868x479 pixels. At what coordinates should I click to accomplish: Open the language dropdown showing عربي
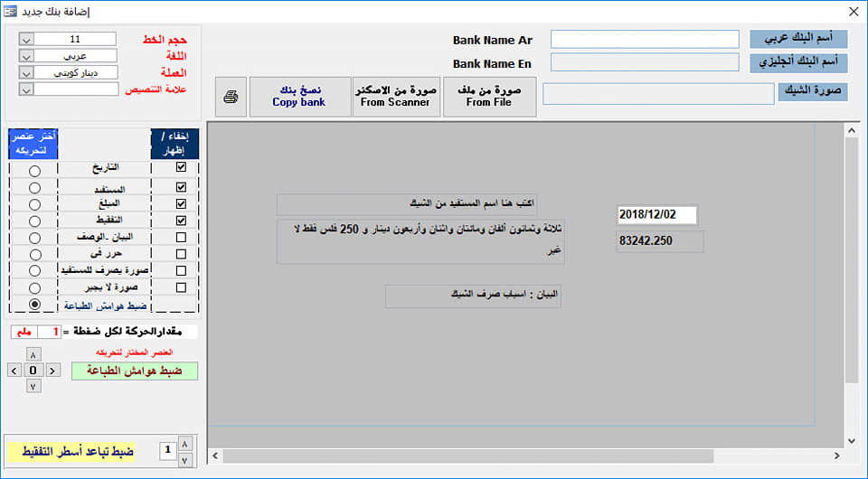26,56
